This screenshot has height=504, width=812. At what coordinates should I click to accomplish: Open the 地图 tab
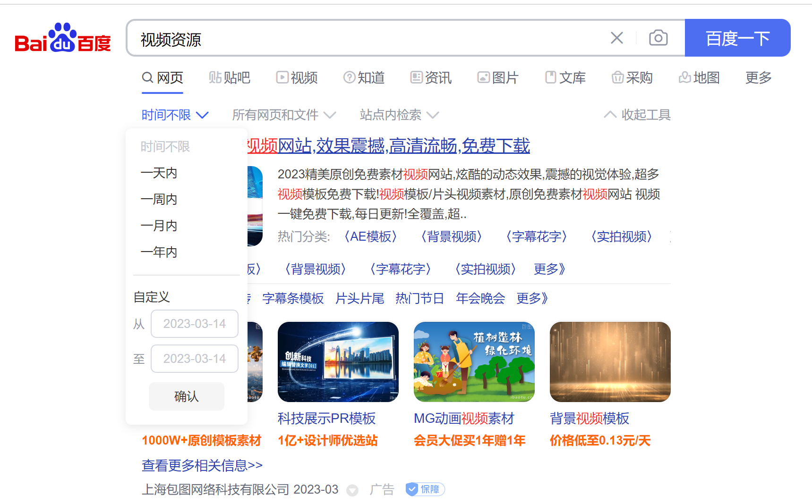699,77
